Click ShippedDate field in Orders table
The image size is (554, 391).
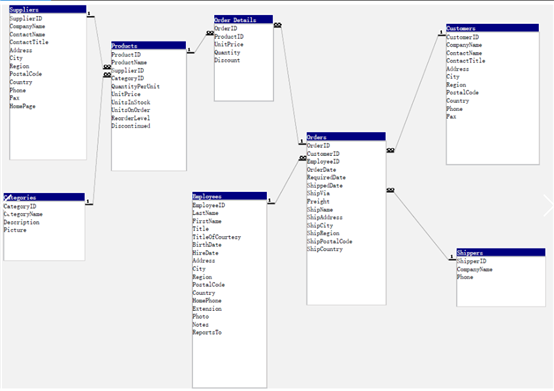tap(325, 185)
